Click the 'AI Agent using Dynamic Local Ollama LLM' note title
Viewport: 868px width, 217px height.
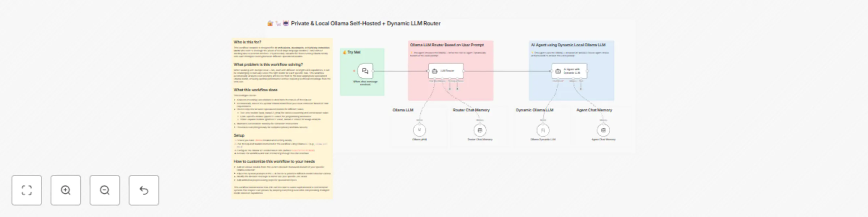(x=568, y=45)
